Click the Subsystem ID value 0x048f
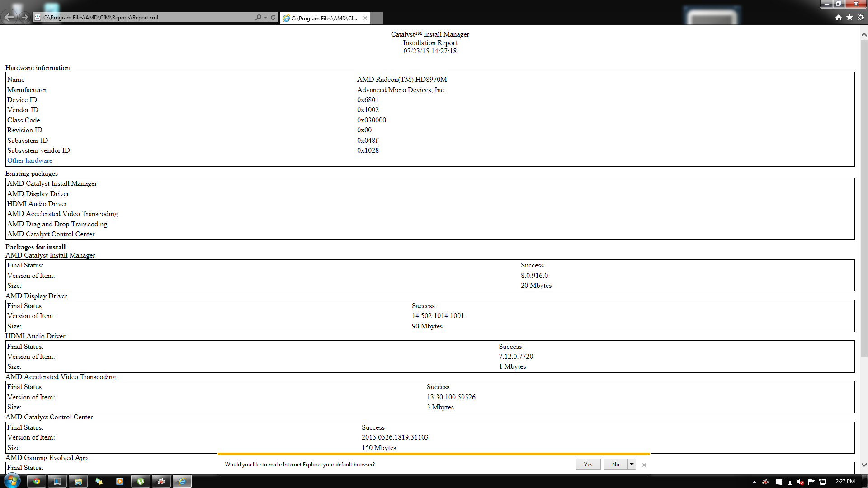Screen dimensions: 868x488 click(368, 141)
